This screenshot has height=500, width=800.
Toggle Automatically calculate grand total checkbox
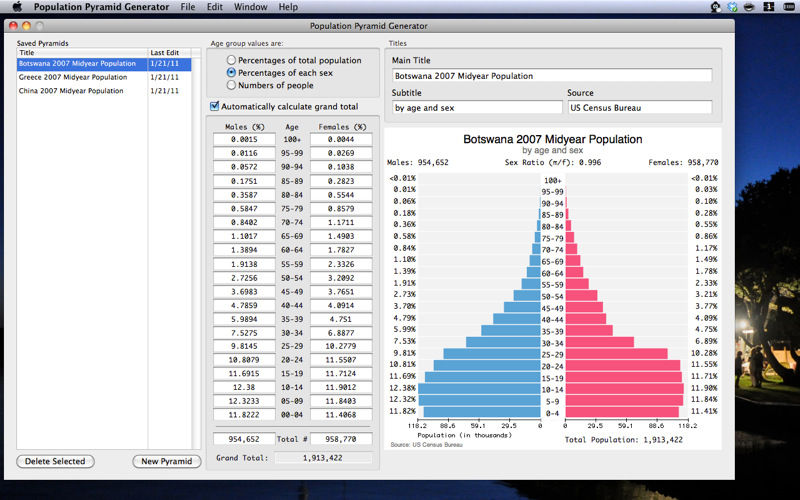(x=215, y=106)
